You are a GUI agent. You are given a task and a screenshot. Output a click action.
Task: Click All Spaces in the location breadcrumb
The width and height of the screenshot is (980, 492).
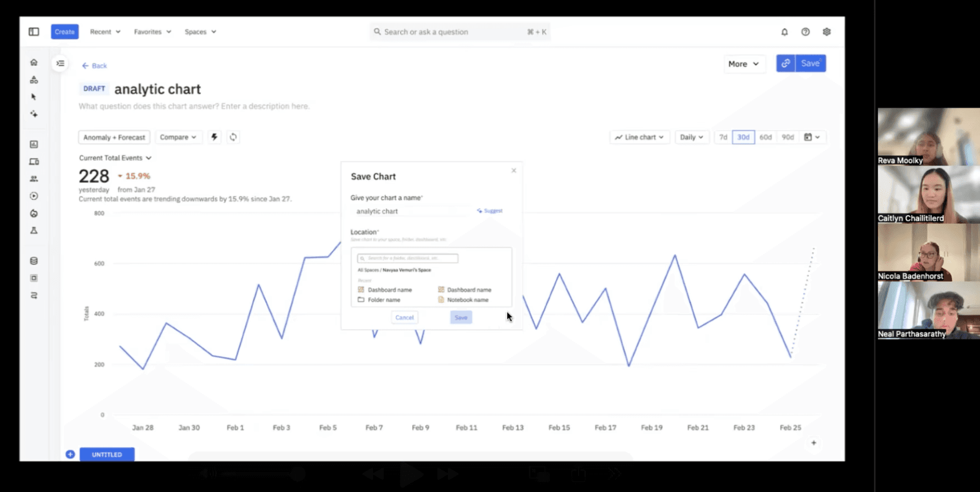coord(368,270)
